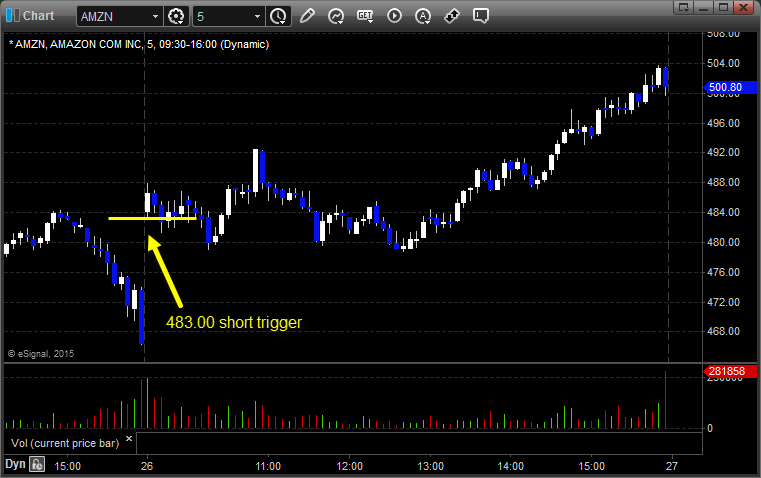Click the red 281858 volume marker
The width and height of the screenshot is (761, 478).
730,372
